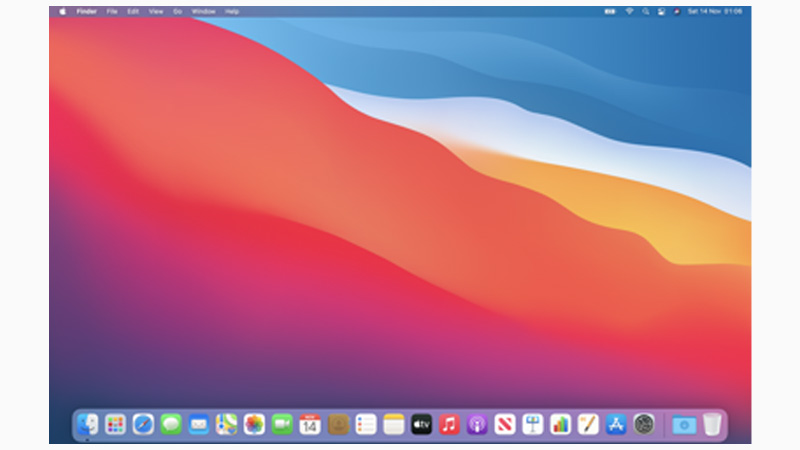Open the Music app in Dock
The width and height of the screenshot is (800, 450).
449,424
